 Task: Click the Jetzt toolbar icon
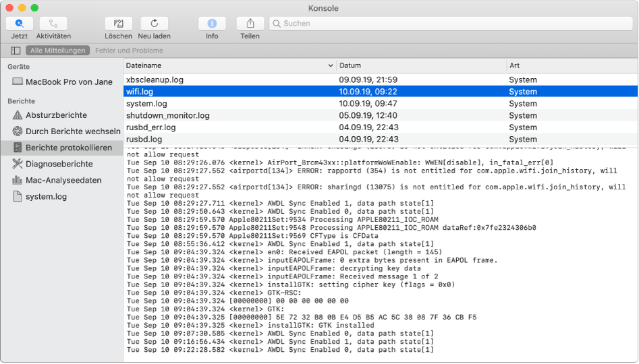click(x=19, y=24)
